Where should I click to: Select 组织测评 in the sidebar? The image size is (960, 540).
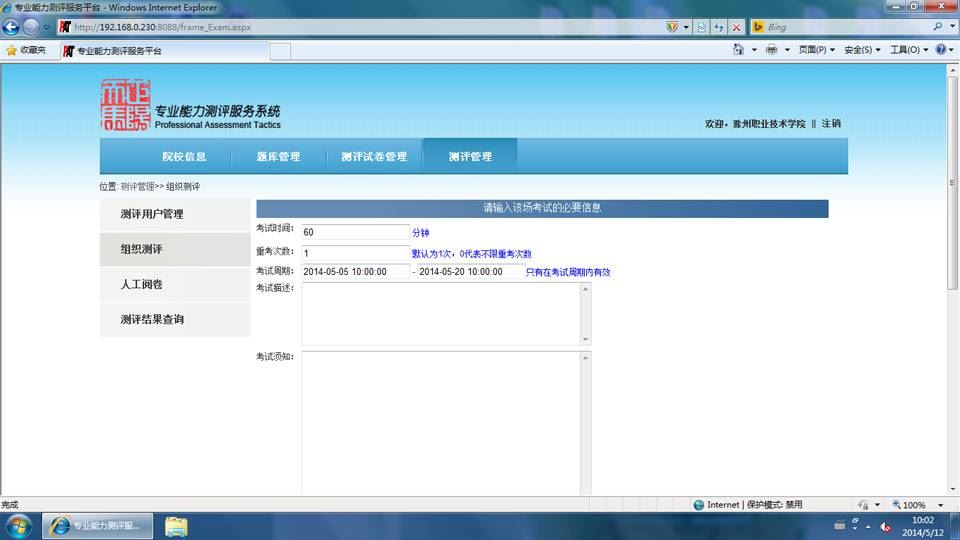pos(175,249)
